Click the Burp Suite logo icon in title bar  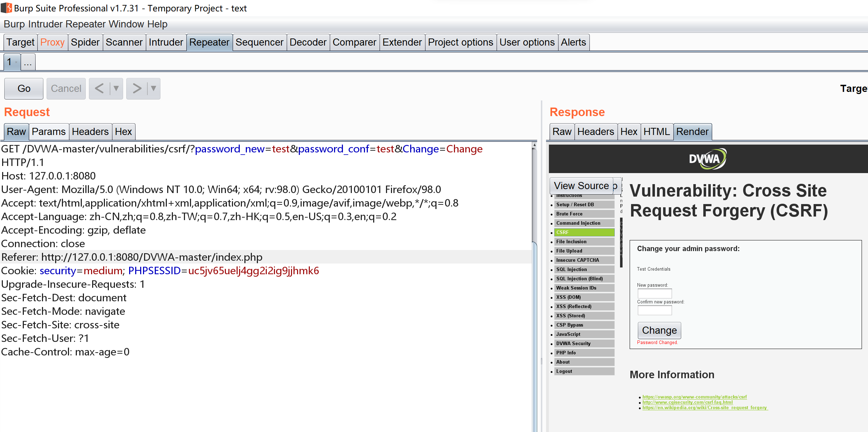click(6, 8)
